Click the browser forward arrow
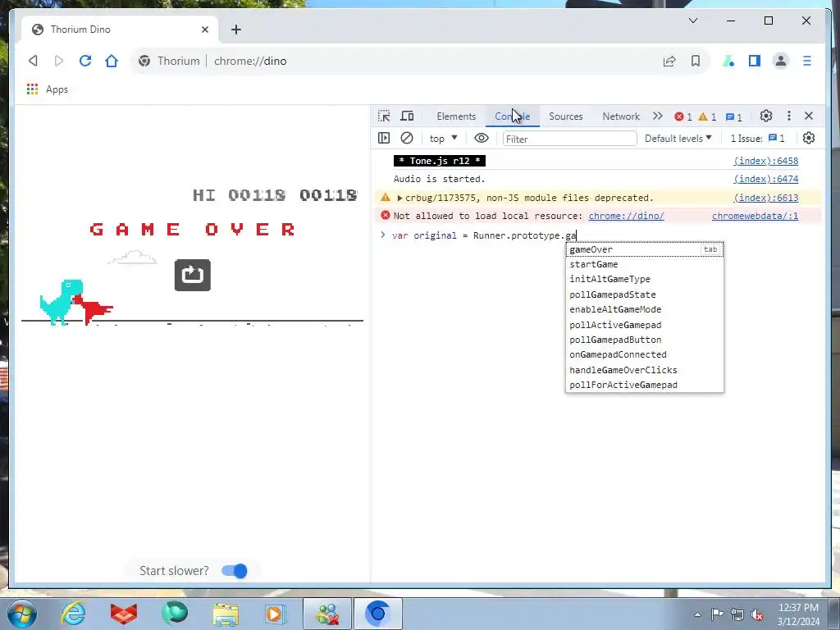840x630 pixels. pyautogui.click(x=59, y=61)
